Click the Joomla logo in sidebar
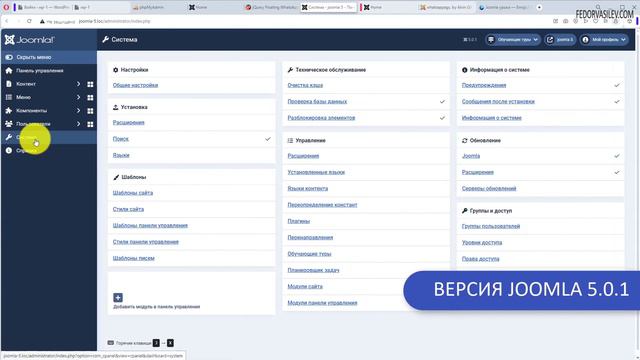640x360 pixels. pos(29,40)
